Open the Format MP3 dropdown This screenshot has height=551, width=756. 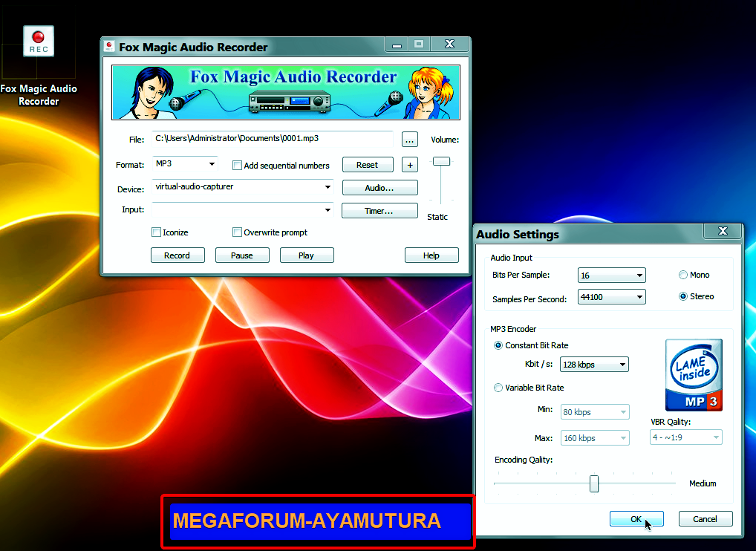185,164
